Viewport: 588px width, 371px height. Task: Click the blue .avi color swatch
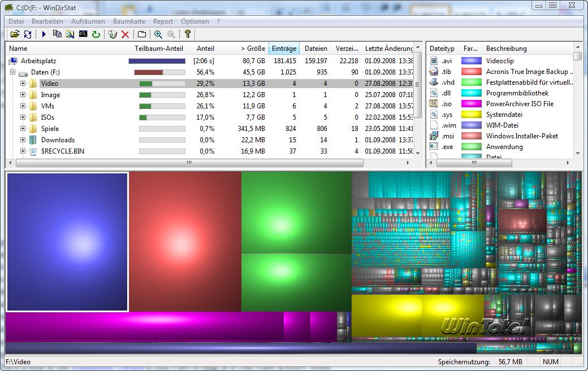click(471, 61)
